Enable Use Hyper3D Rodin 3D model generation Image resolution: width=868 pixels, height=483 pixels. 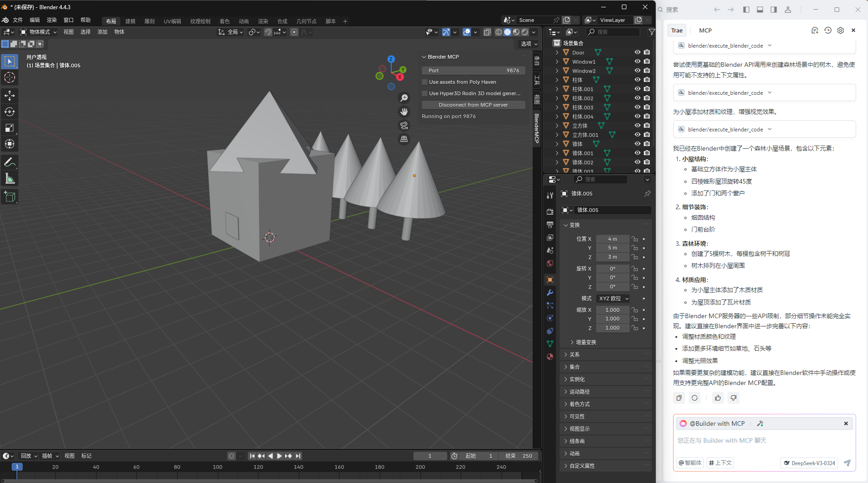(425, 93)
